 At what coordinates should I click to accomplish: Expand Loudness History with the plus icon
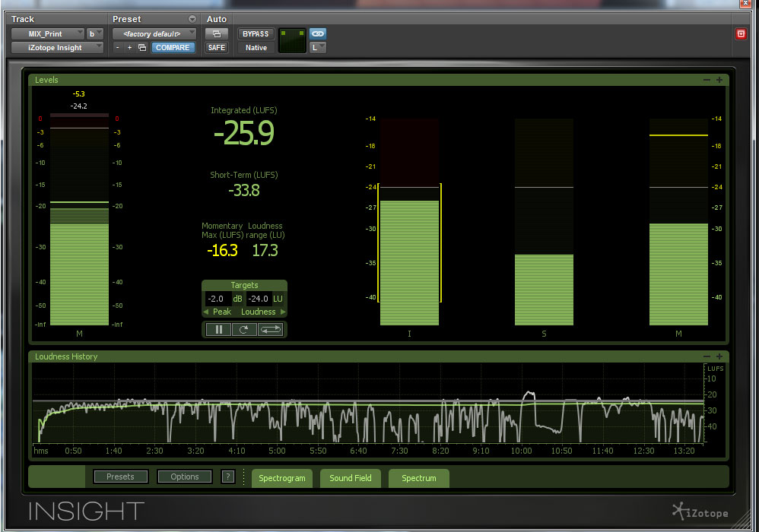(x=719, y=356)
